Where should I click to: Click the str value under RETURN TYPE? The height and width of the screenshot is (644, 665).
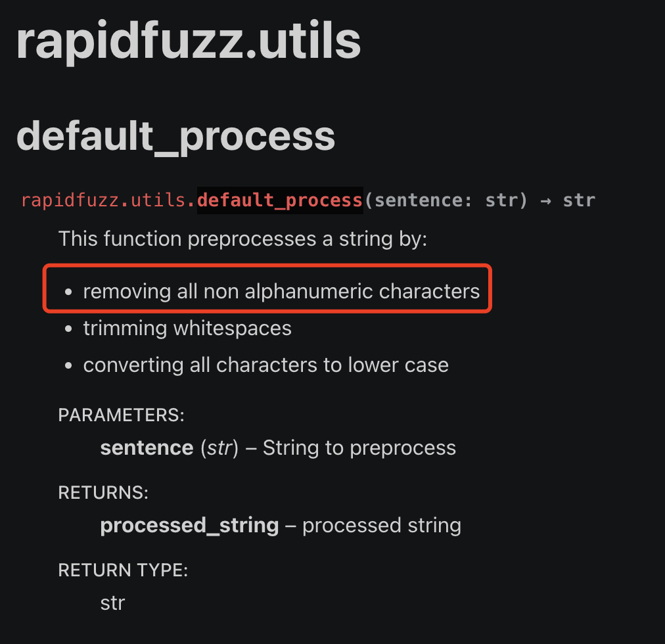112,603
